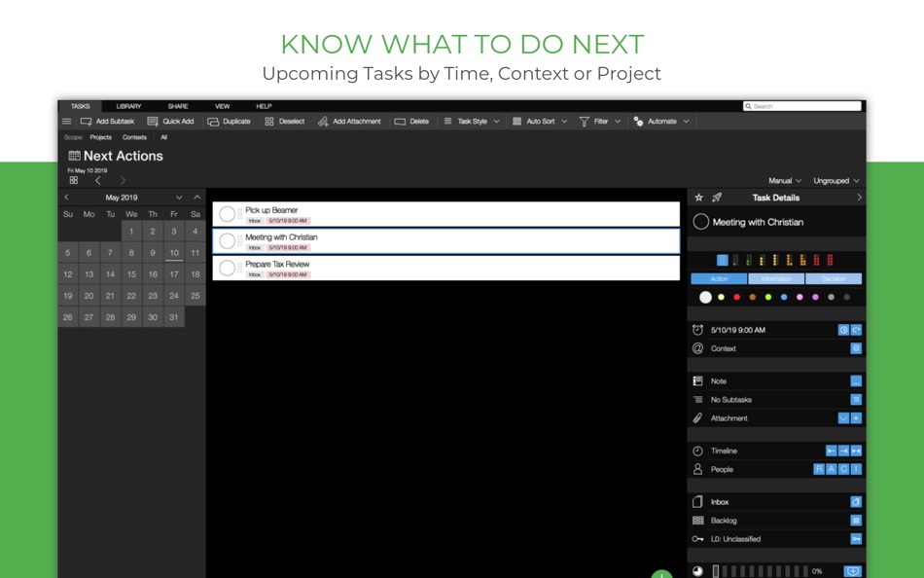Set scope to All
The image size is (924, 578).
163,137
